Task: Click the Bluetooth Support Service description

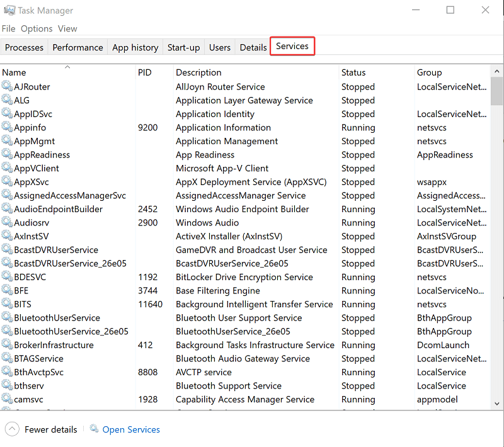Action: 229,386
